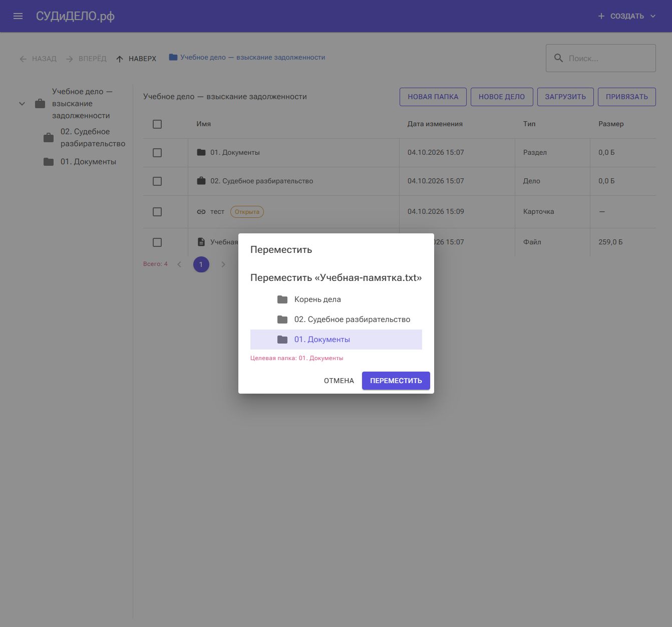Click folder icon of 01. Документы in sidebar
672x627 pixels.
click(x=49, y=162)
